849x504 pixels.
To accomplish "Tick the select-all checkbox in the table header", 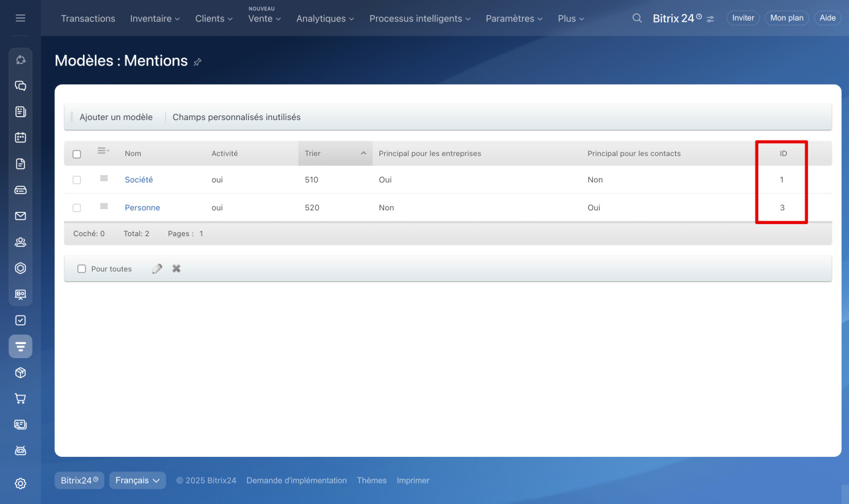I will (x=77, y=154).
